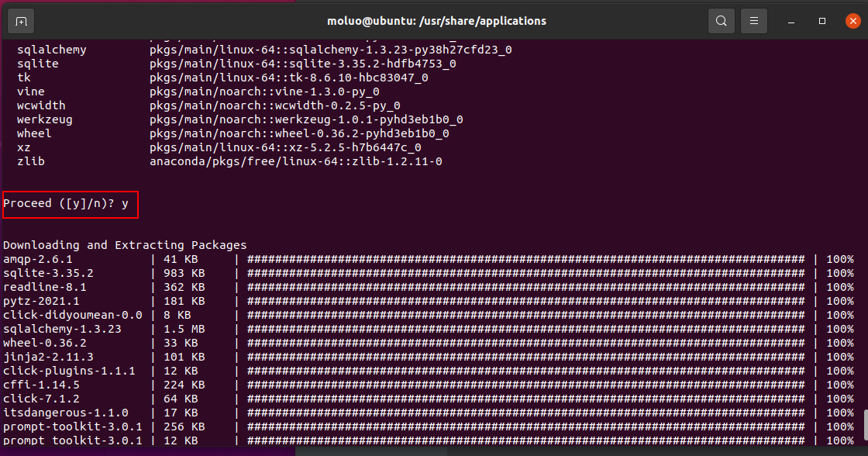Click 'click-7.1.2' in the download list

pyautogui.click(x=42, y=399)
